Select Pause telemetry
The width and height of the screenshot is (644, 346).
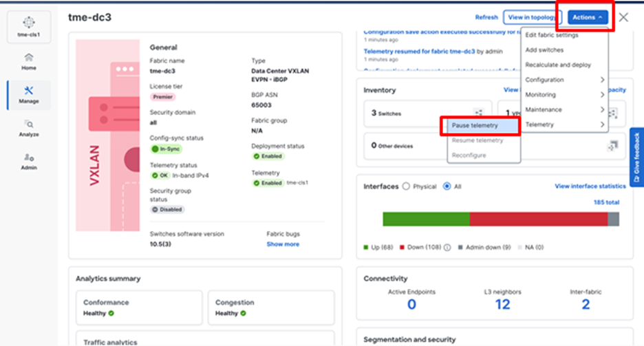coord(484,126)
